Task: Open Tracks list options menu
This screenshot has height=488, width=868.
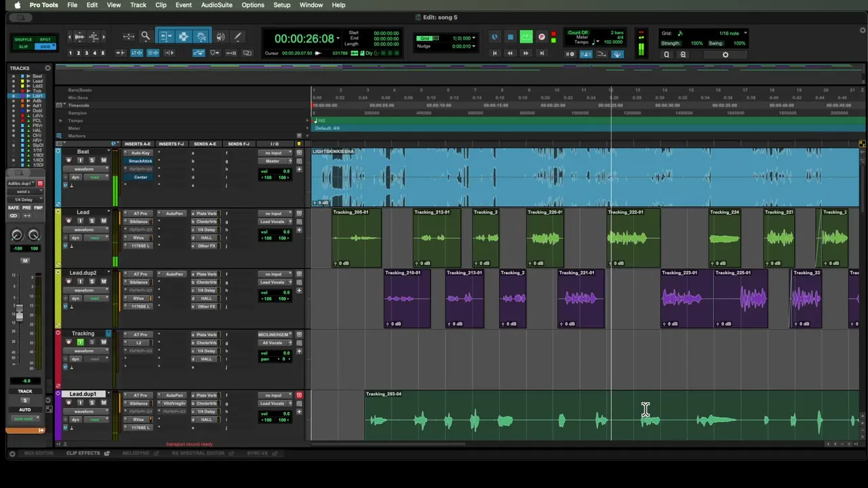Action: pos(47,68)
